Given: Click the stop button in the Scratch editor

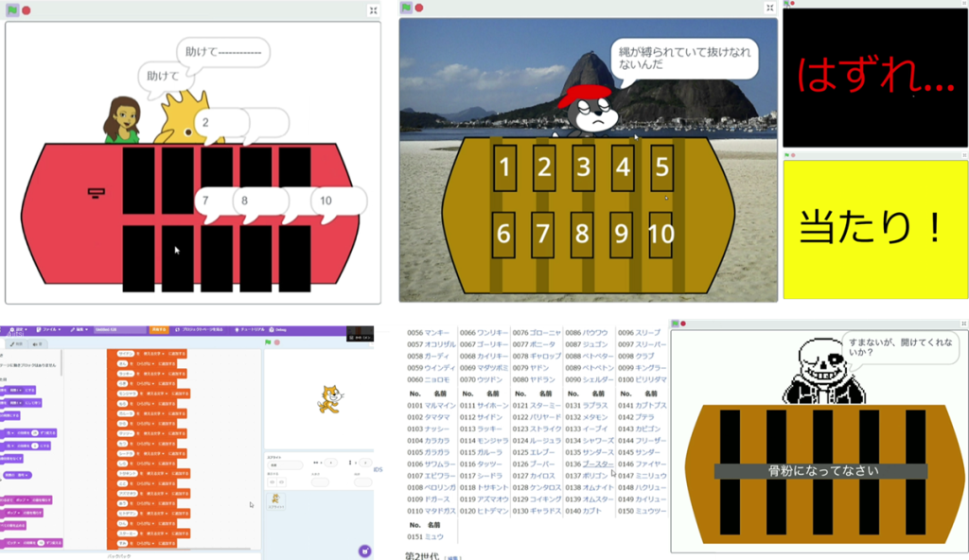Looking at the screenshot, I should coord(277,342).
